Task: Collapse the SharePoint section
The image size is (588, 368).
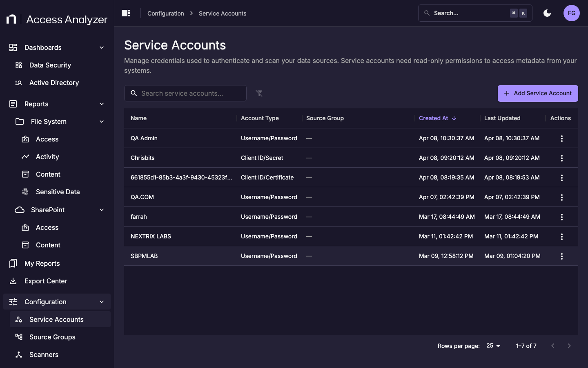Action: pyautogui.click(x=102, y=210)
